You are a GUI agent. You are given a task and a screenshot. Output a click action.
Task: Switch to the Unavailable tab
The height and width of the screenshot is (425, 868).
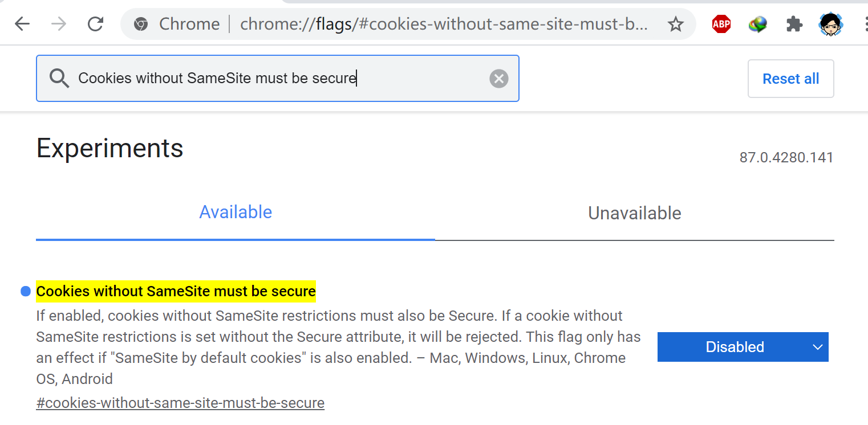(x=634, y=213)
